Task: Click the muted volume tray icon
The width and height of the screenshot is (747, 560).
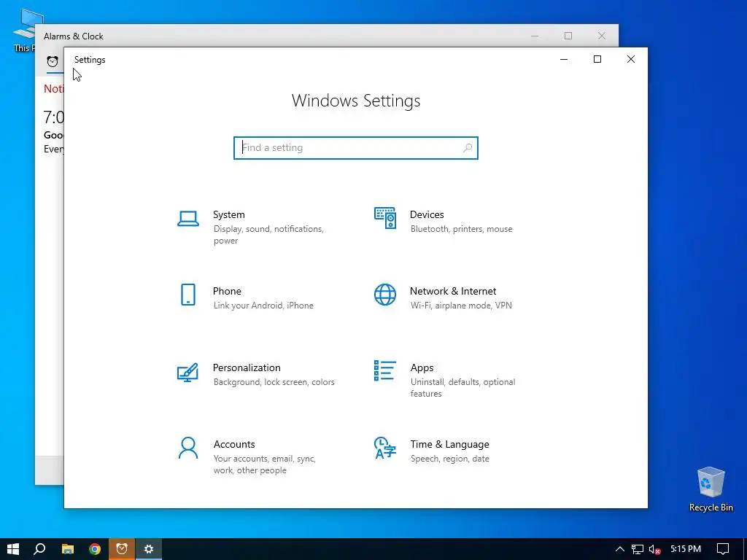Action: 655,549
